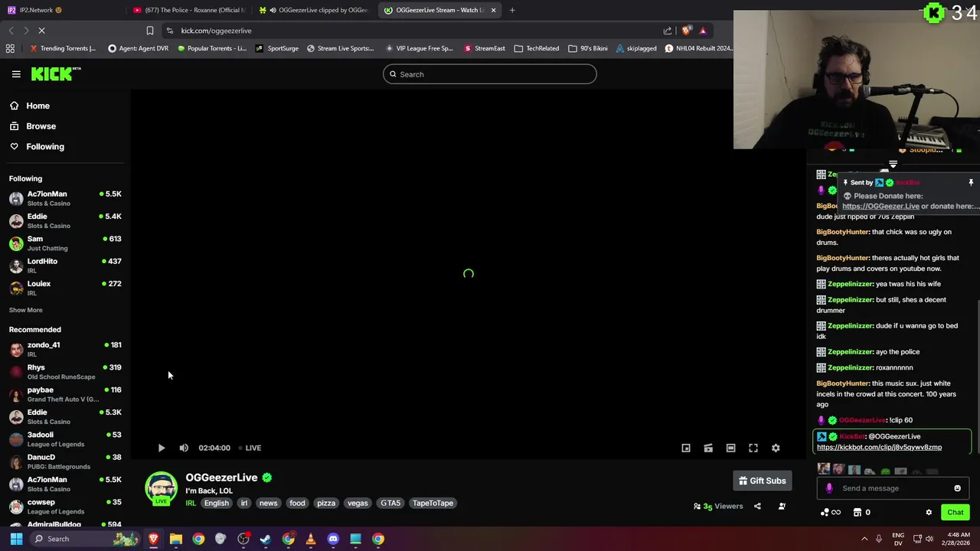The width and height of the screenshot is (980, 551).
Task: Open the video player settings gear
Action: pos(776,448)
